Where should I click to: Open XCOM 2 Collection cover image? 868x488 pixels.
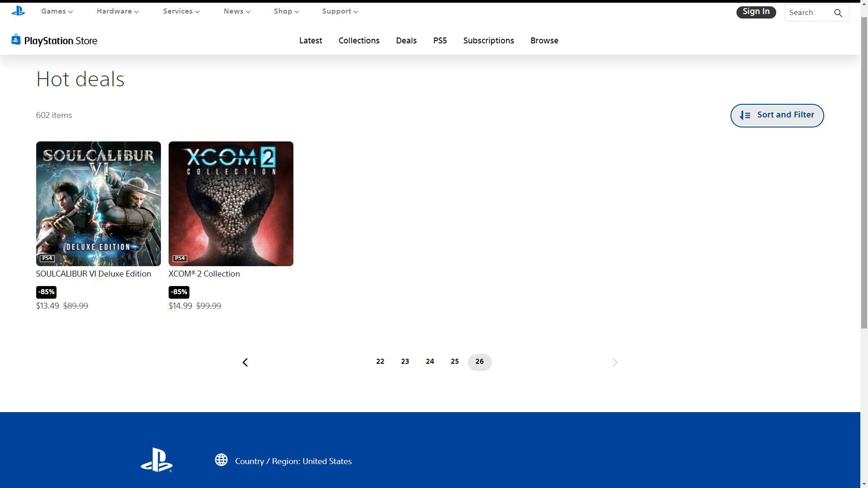[231, 203]
